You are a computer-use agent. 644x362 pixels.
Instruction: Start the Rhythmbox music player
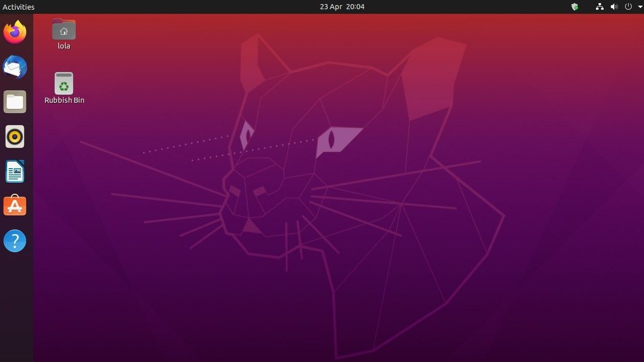[x=15, y=137]
